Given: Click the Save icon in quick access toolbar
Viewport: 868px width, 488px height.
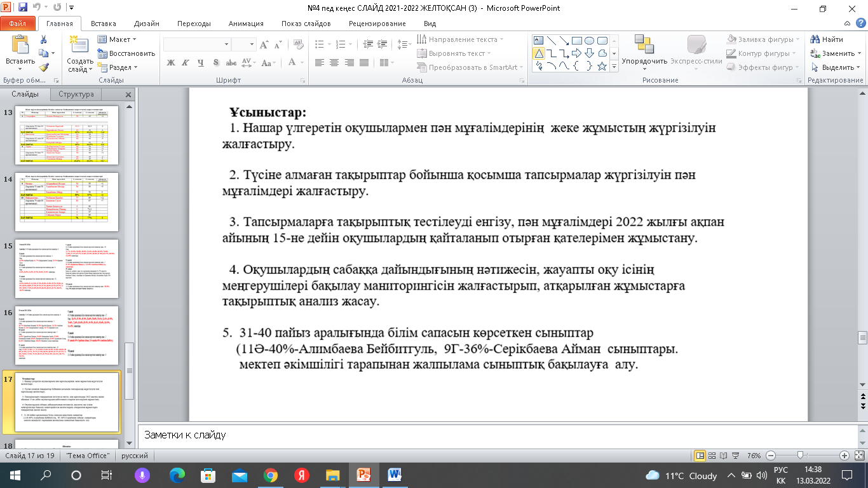Looking at the screenshot, I should [x=23, y=8].
